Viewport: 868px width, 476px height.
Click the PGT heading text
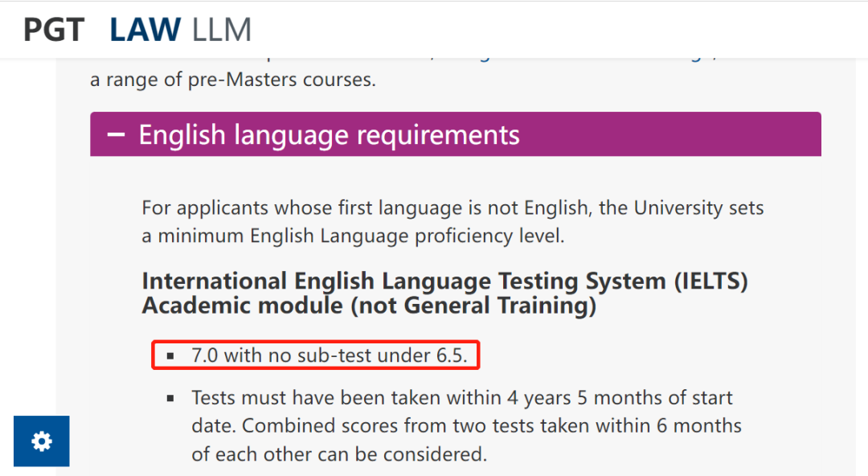click(54, 30)
